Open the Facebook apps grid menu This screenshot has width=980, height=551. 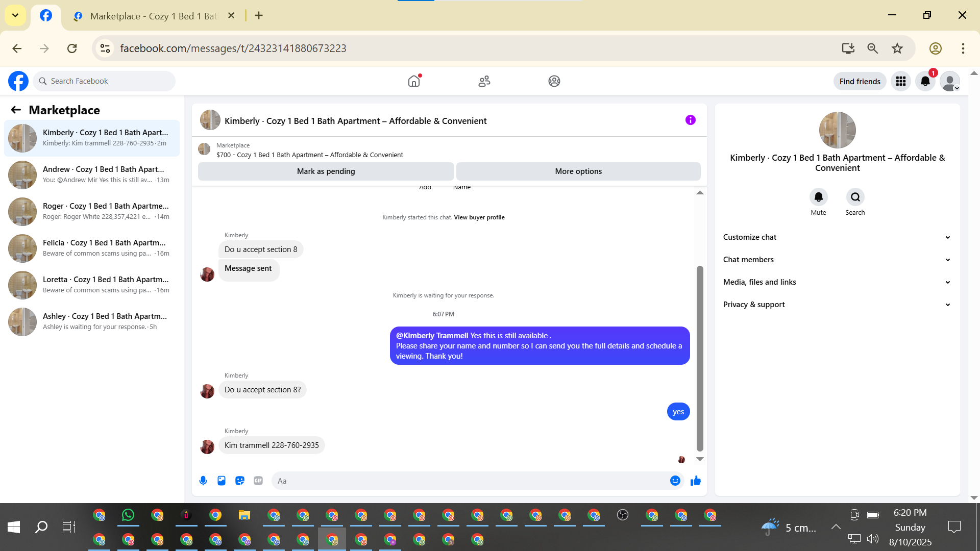[900, 81]
